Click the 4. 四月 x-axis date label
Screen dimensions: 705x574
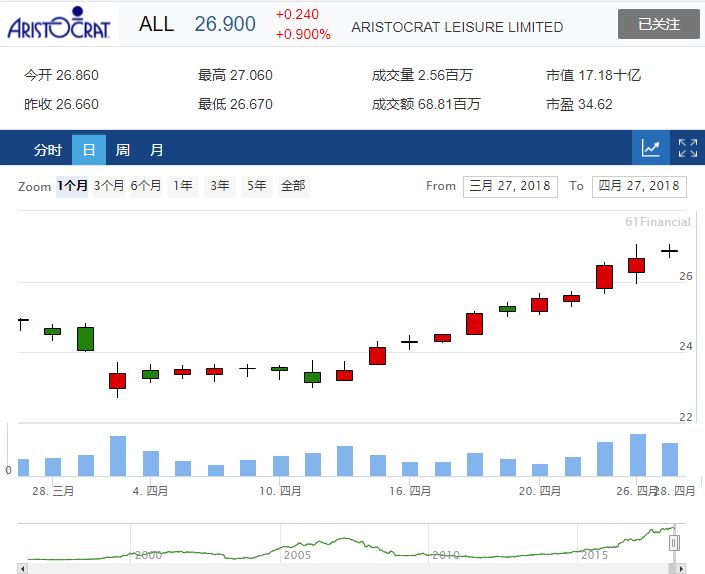coord(150,491)
